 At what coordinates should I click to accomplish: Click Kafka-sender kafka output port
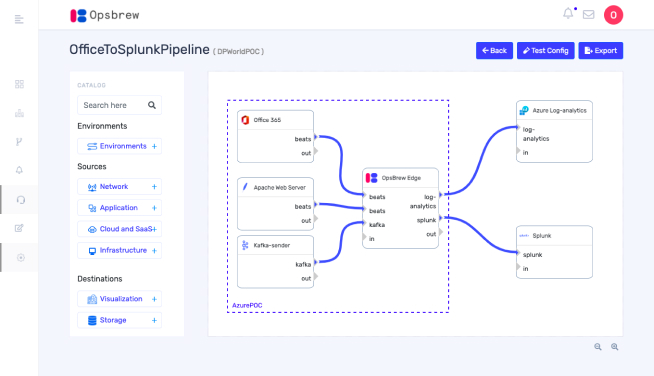click(x=316, y=262)
